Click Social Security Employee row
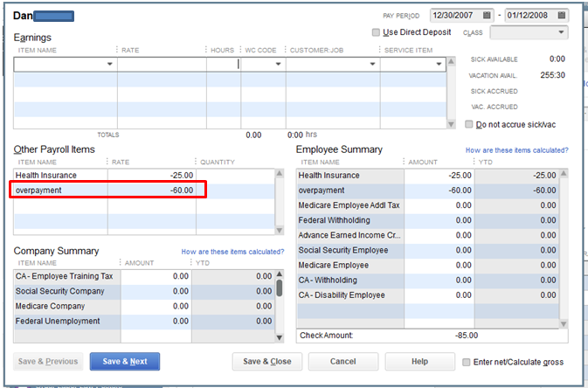The height and width of the screenshot is (388, 588). pyautogui.click(x=427, y=250)
